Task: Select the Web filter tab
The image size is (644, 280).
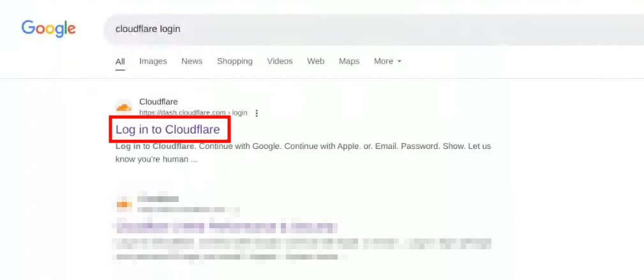Action: click(x=315, y=61)
